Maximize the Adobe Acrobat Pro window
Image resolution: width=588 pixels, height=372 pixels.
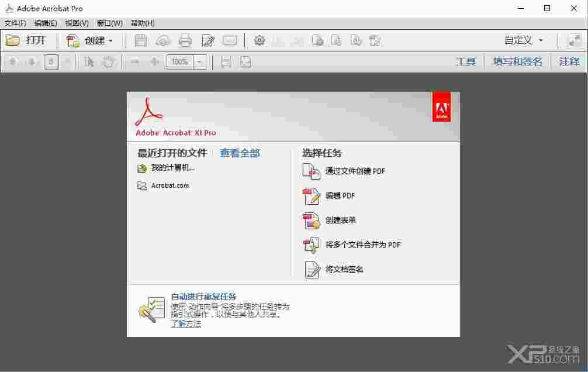point(547,8)
